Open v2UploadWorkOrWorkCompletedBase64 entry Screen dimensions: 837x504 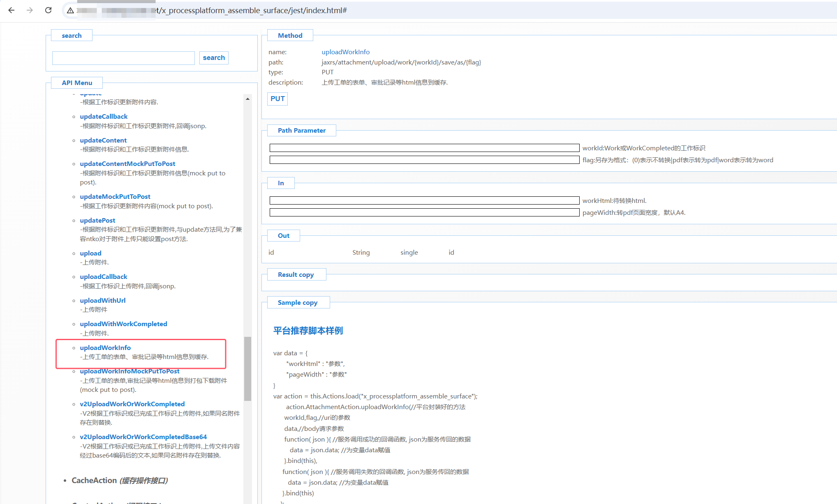143,437
